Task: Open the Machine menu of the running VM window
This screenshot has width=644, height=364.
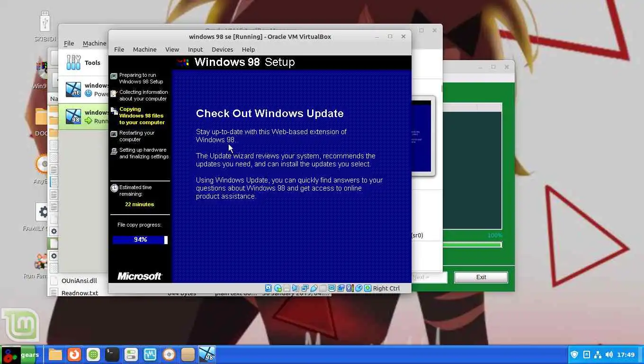Action: point(144,49)
